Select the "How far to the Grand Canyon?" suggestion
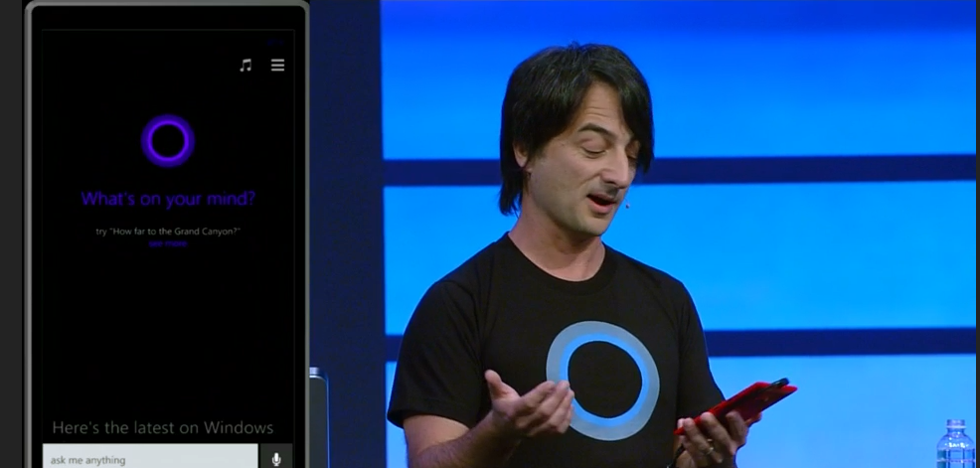Screen dimensions: 980x468 [168, 232]
